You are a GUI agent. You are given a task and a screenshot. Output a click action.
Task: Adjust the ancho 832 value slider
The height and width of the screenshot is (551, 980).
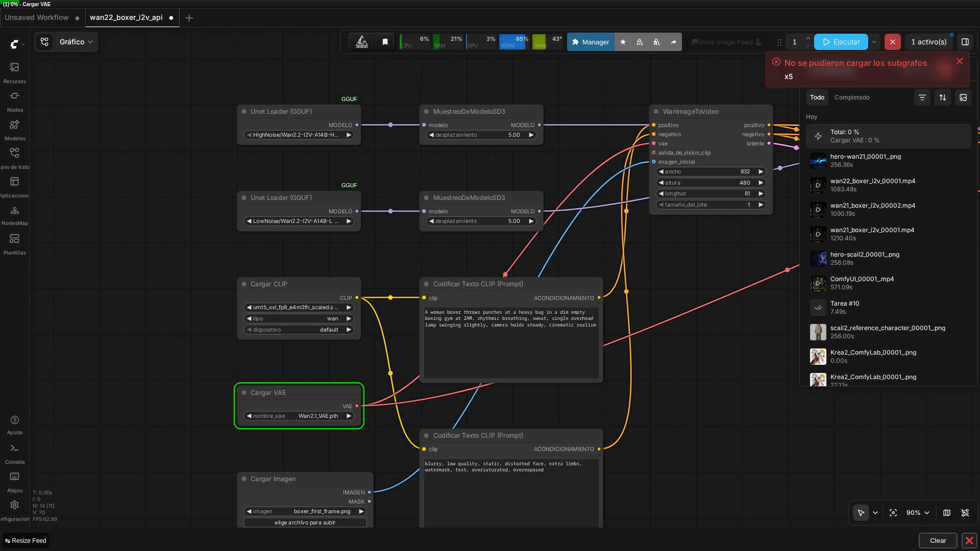(x=710, y=171)
